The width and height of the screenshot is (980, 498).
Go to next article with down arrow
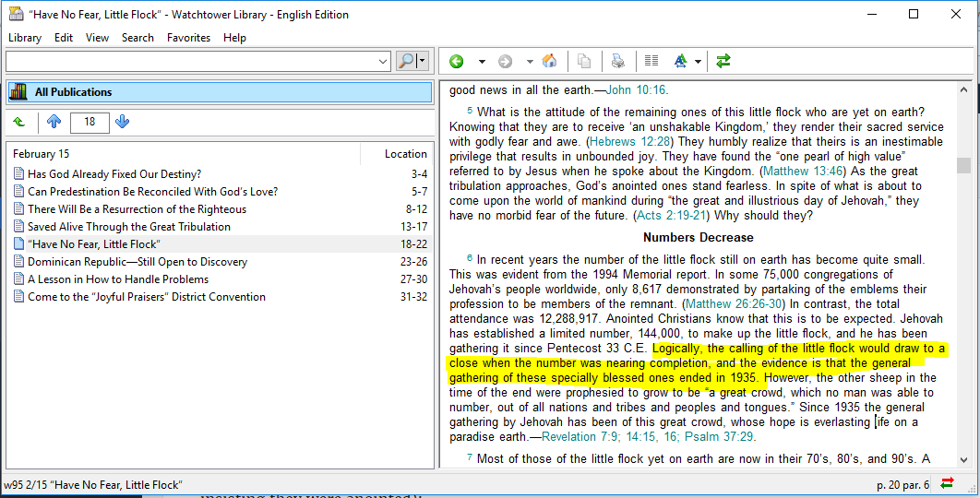point(123,122)
